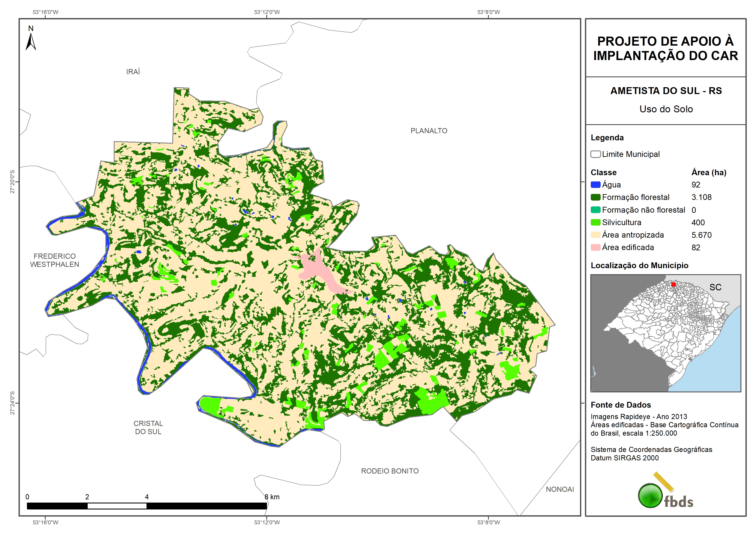This screenshot has width=756, height=534.
Task: Click the scale bar at bottom left
Action: (147, 506)
